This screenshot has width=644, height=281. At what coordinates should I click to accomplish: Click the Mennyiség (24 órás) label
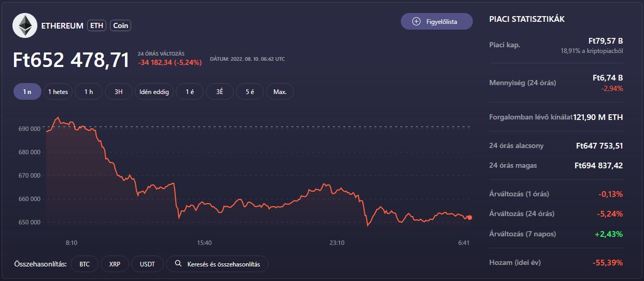coord(523,83)
